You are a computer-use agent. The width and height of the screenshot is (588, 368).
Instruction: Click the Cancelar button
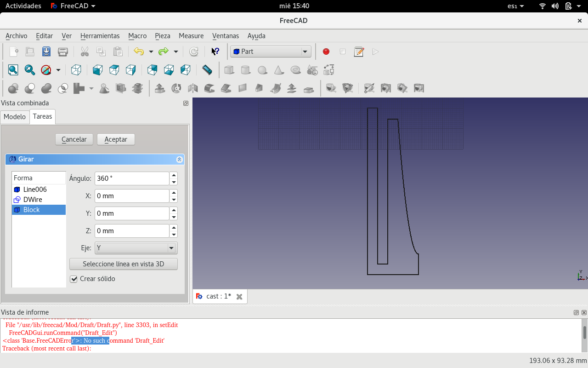pyautogui.click(x=74, y=139)
